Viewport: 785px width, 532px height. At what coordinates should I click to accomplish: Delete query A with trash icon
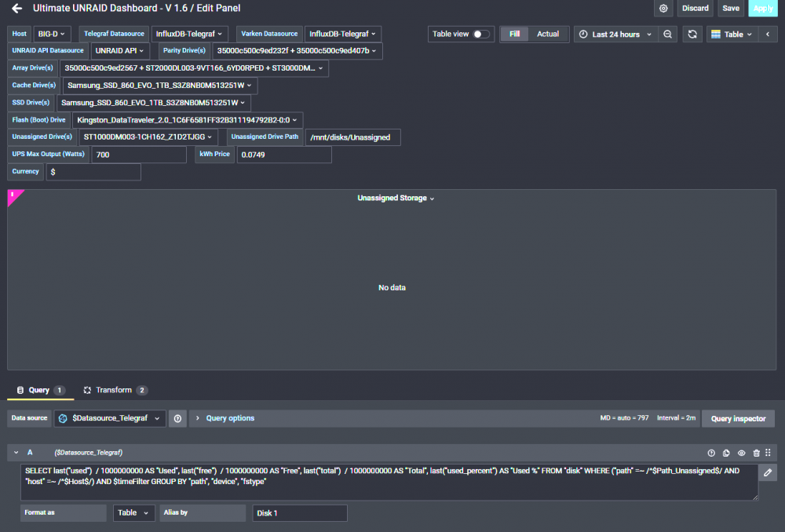click(757, 453)
